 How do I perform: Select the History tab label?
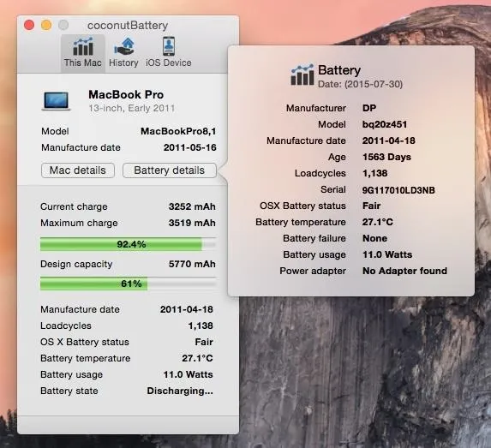click(123, 63)
